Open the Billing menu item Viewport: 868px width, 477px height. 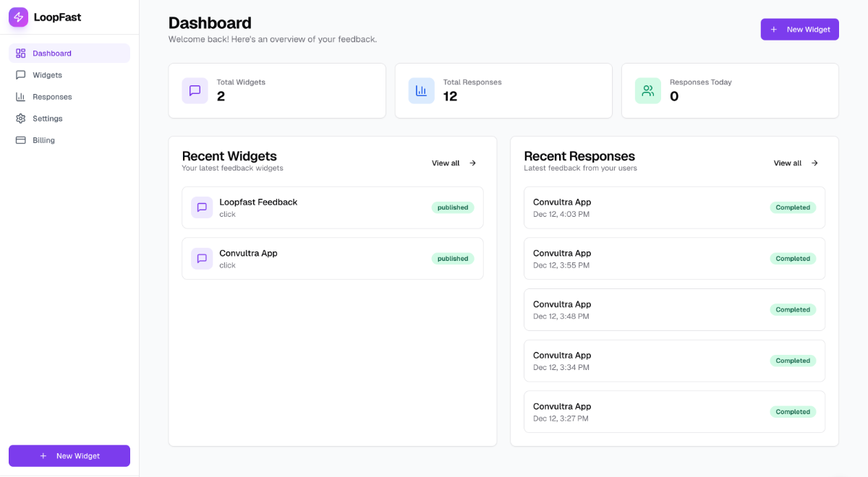[x=43, y=140]
